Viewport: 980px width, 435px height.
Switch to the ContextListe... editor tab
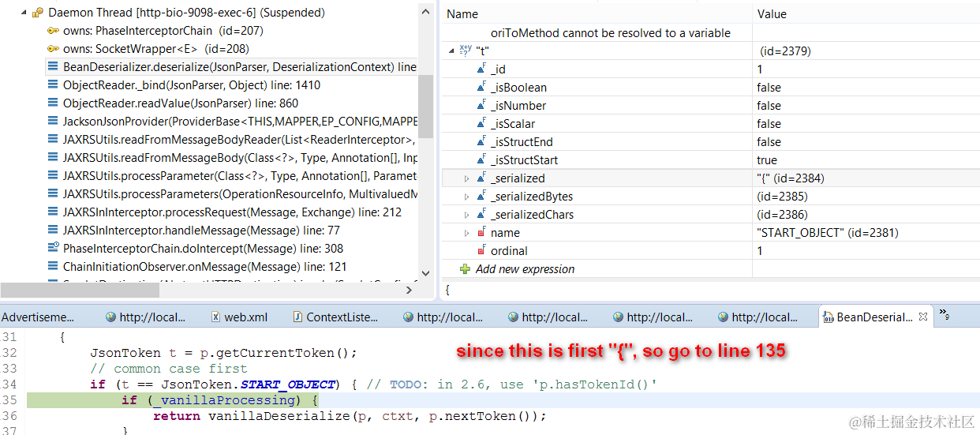pos(335,317)
